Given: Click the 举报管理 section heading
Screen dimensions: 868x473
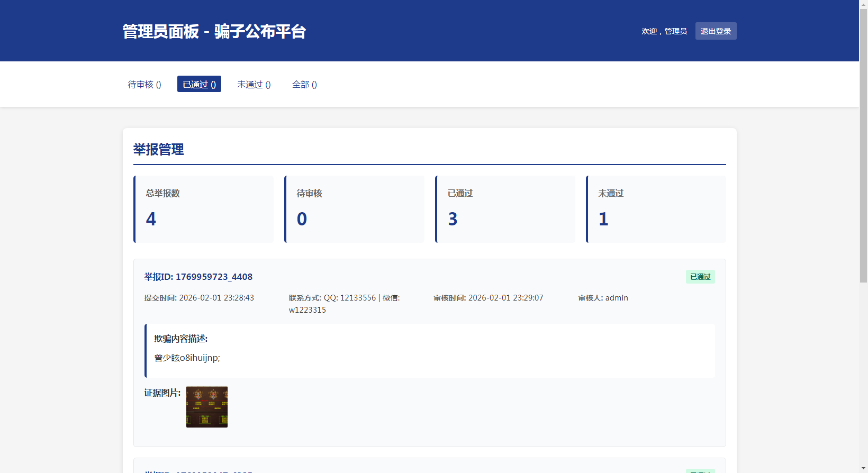Looking at the screenshot, I should 159,150.
